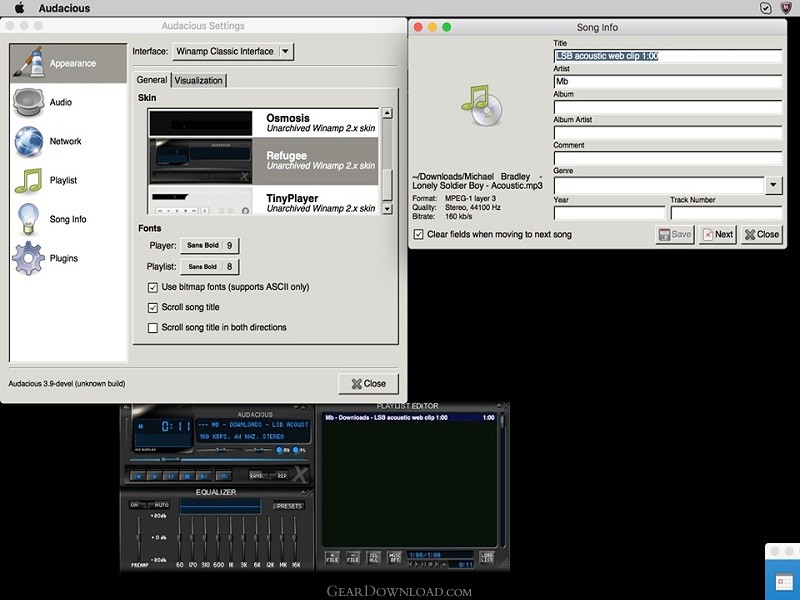This screenshot has width=800, height=600.
Task: Click the equalizer PREAMP slider
Action: click(x=139, y=538)
